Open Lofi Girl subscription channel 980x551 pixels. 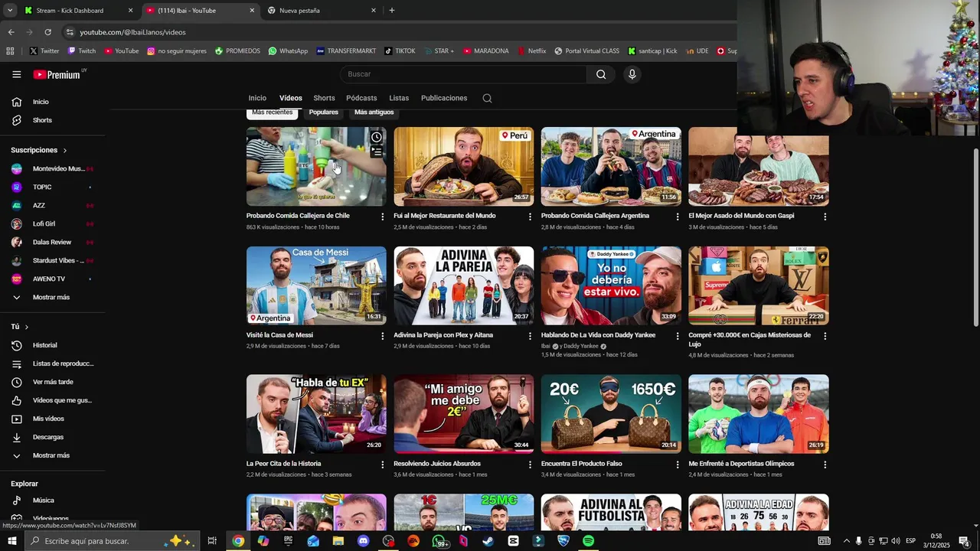pyautogui.click(x=53, y=223)
